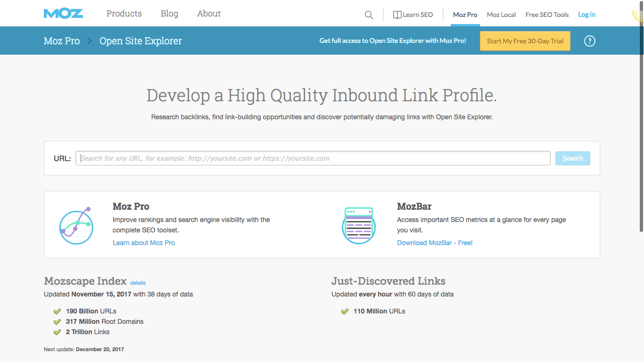The height and width of the screenshot is (362, 644).
Task: Select the Moz Pro tab
Action: point(465,15)
